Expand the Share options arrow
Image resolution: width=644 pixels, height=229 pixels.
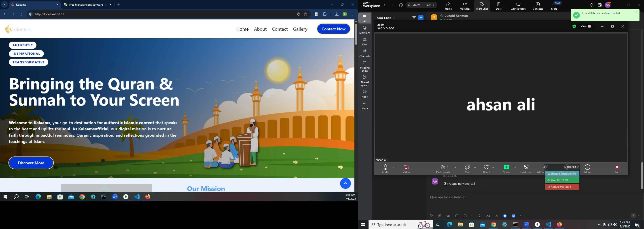point(515,167)
